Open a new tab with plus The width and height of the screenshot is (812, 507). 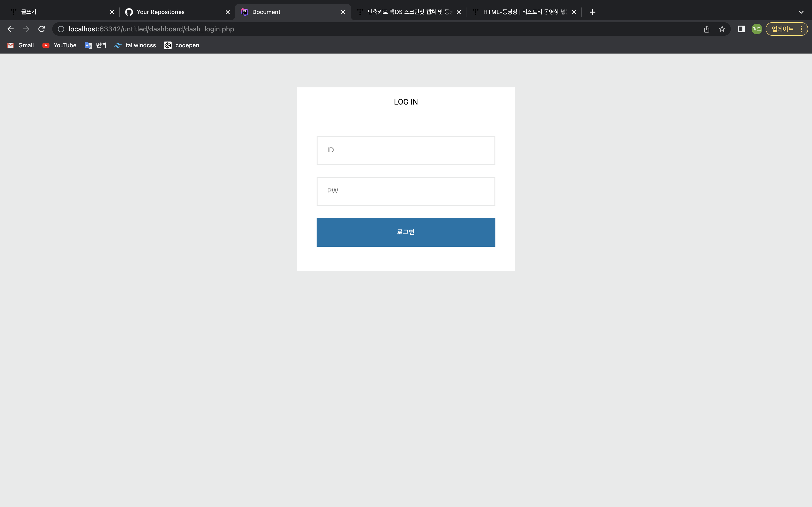(x=593, y=12)
